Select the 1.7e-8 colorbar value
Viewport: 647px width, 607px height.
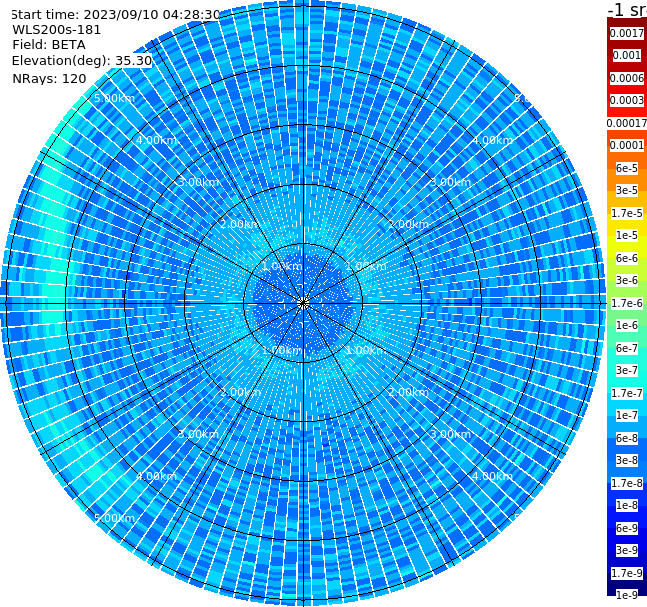click(627, 483)
